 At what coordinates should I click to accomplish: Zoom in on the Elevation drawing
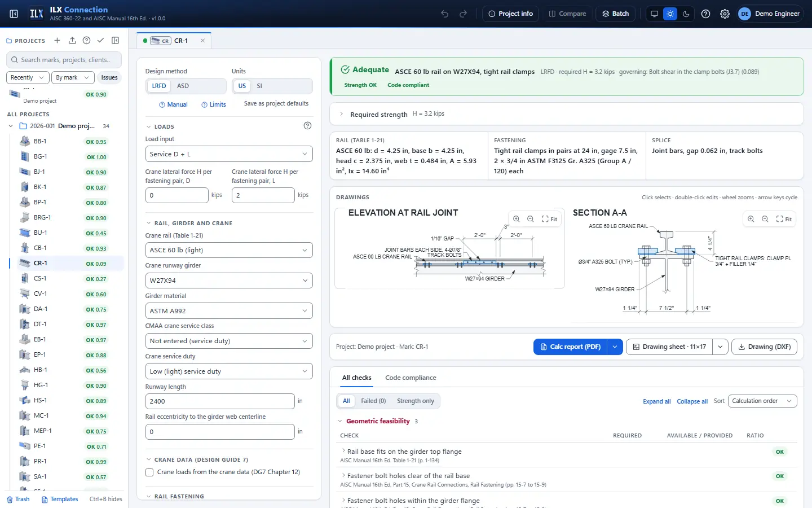(x=517, y=219)
